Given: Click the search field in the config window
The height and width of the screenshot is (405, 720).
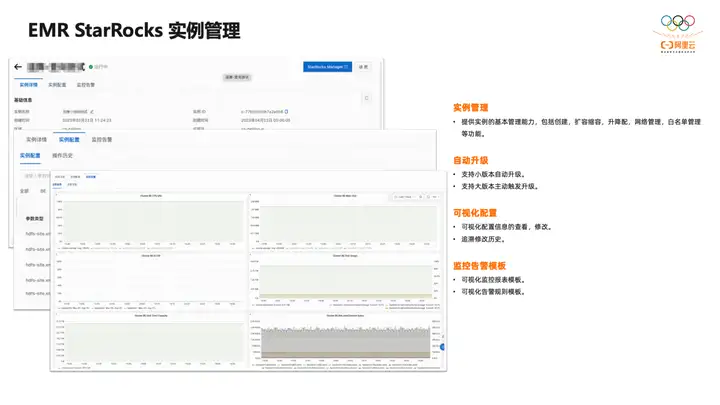Looking at the screenshot, I should click(x=37, y=176).
